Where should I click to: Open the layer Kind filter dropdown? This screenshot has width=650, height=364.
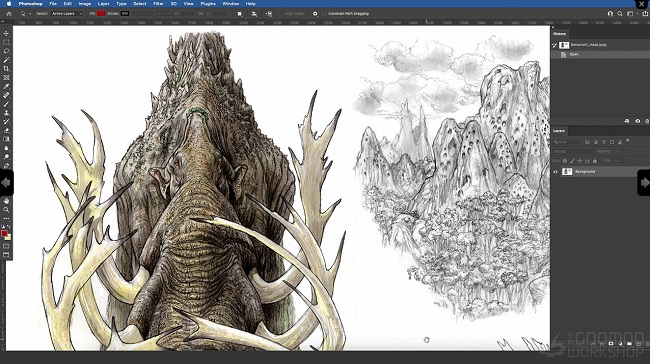tap(567, 142)
